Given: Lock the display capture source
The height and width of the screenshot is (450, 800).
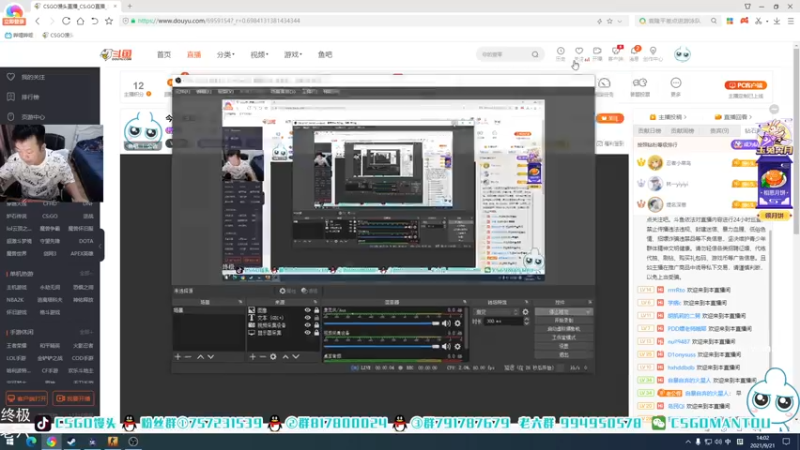Looking at the screenshot, I should click(x=316, y=333).
